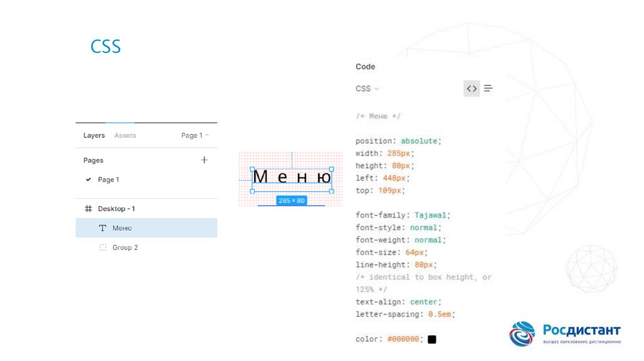Click the 285 × 80 size label
Viewport: 644px width, 361px height.
pyautogui.click(x=291, y=201)
